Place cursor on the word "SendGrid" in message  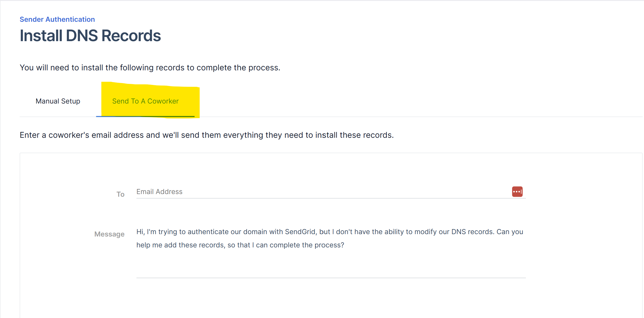point(300,232)
